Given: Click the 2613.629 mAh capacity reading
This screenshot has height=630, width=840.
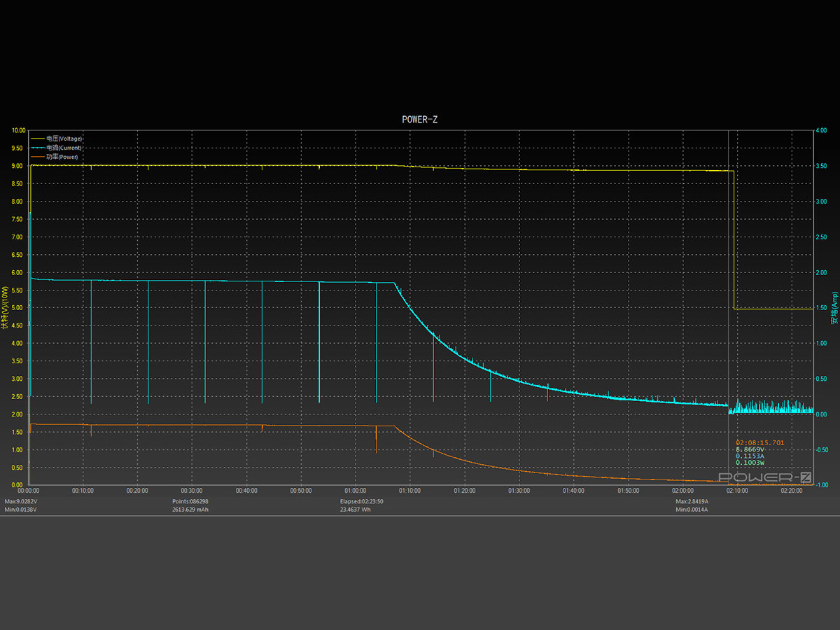Looking at the screenshot, I should coord(190,510).
